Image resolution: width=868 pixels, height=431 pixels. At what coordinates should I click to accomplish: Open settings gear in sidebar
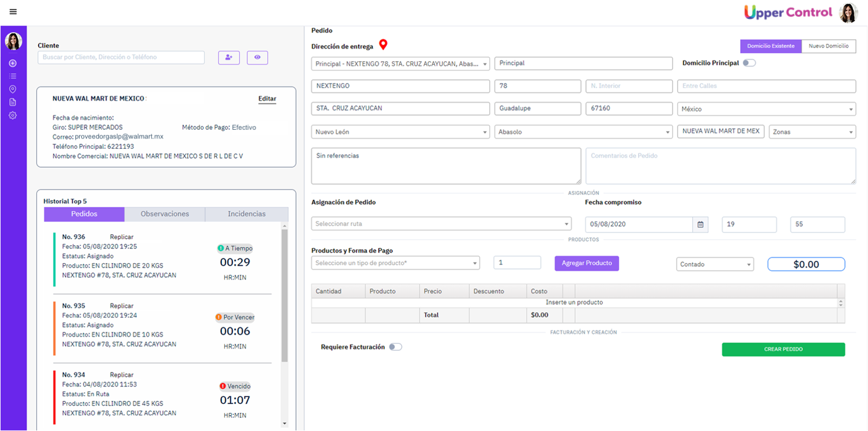[13, 115]
